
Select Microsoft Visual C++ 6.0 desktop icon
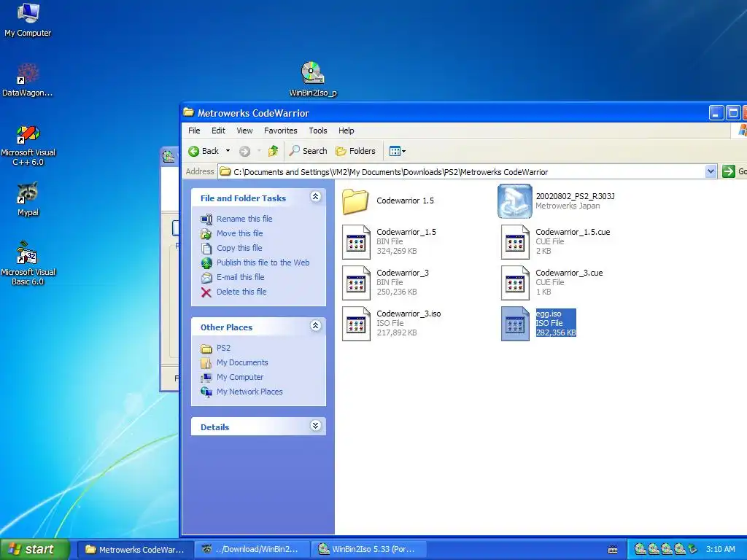click(28, 145)
